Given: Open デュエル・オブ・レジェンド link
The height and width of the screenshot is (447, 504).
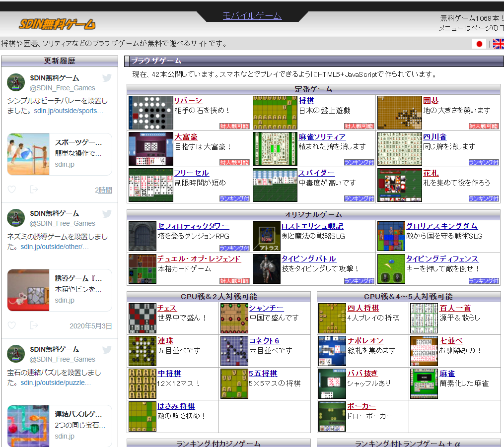Looking at the screenshot, I should (199, 259).
